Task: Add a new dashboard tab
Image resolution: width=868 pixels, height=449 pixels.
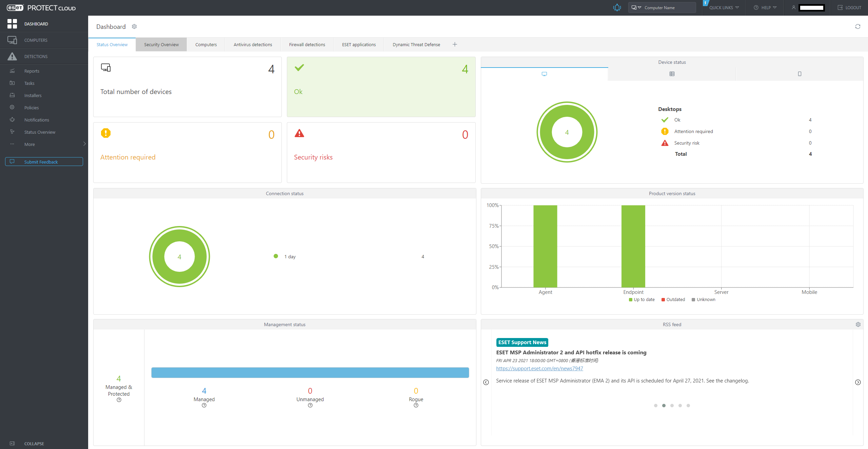Action: point(455,44)
